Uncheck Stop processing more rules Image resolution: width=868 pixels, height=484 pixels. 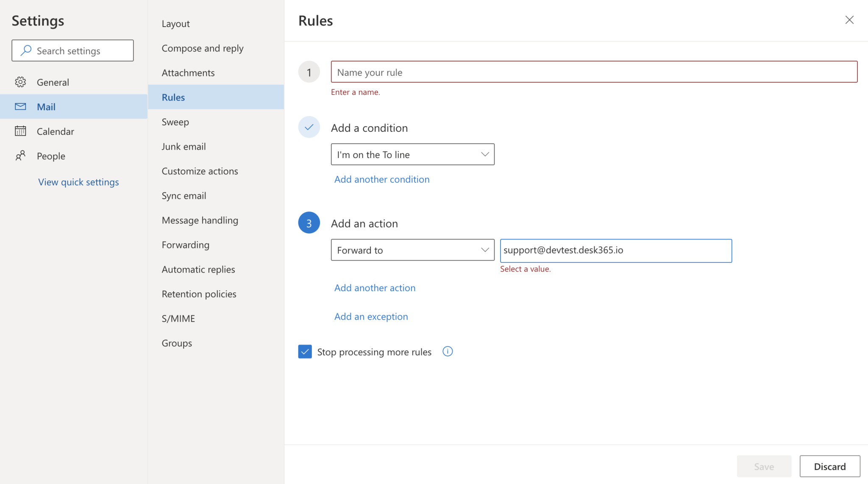tap(304, 351)
